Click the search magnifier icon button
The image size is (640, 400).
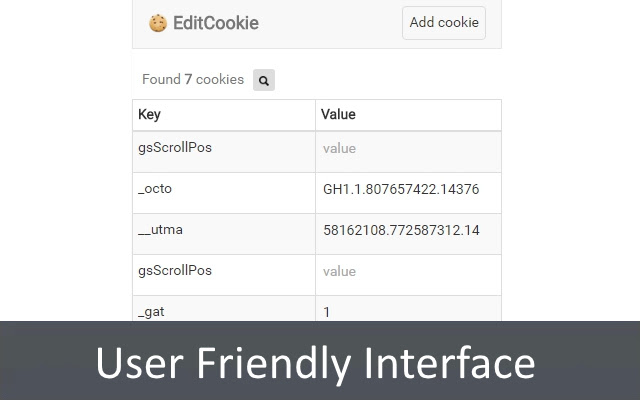pyautogui.click(x=264, y=80)
